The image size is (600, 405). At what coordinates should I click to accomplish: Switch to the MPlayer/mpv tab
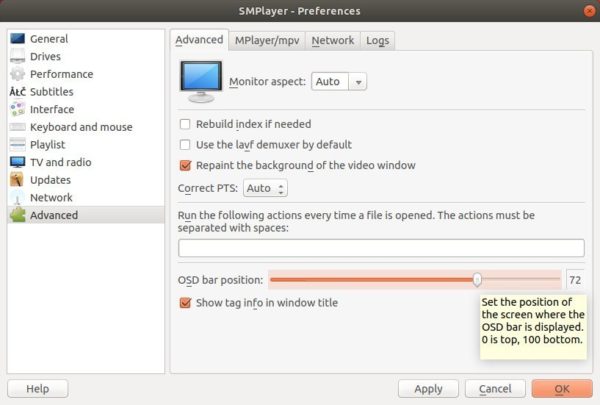tap(267, 41)
